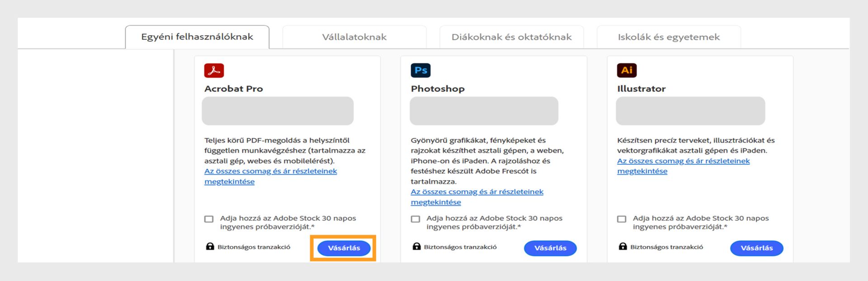This screenshot has width=868, height=281.
Task: Click the Vásárlás button for Photoshop
Action: pos(550,248)
